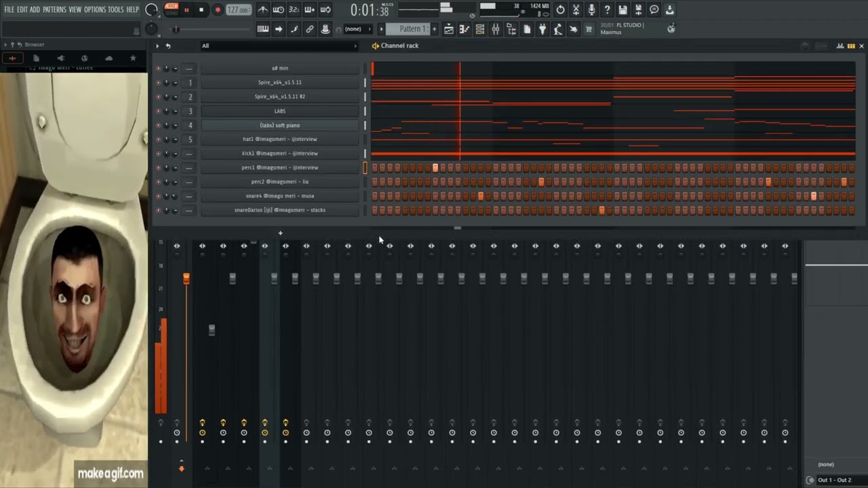Image resolution: width=868 pixels, height=488 pixels.
Task: Toggle the metronome icon
Action: click(x=263, y=9)
